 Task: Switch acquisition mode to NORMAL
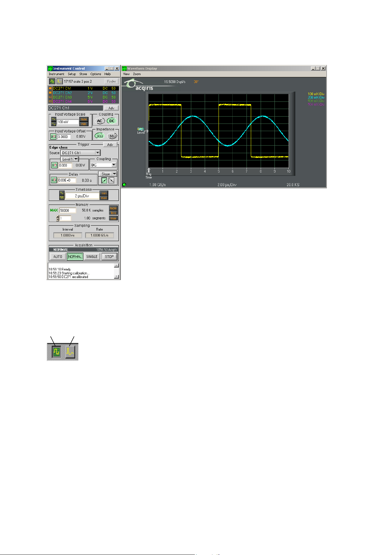click(x=75, y=257)
